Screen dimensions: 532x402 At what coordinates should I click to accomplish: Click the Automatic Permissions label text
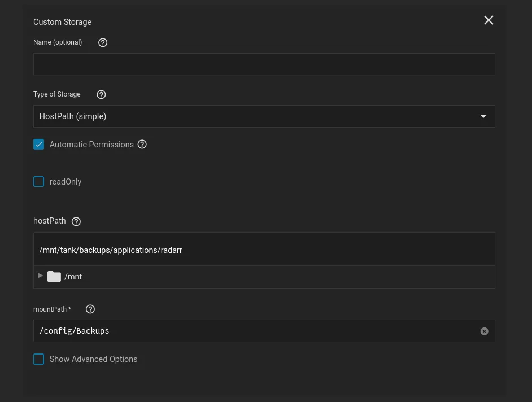(x=91, y=144)
